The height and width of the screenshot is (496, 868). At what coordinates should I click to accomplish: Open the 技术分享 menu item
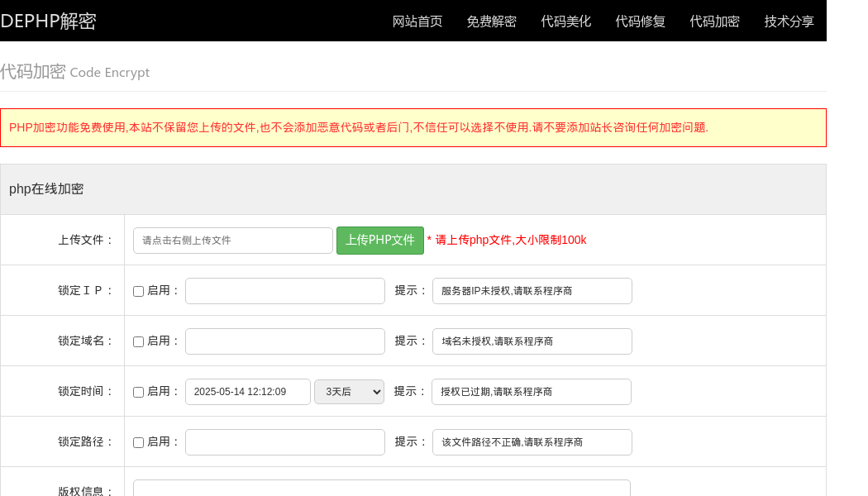coord(789,21)
